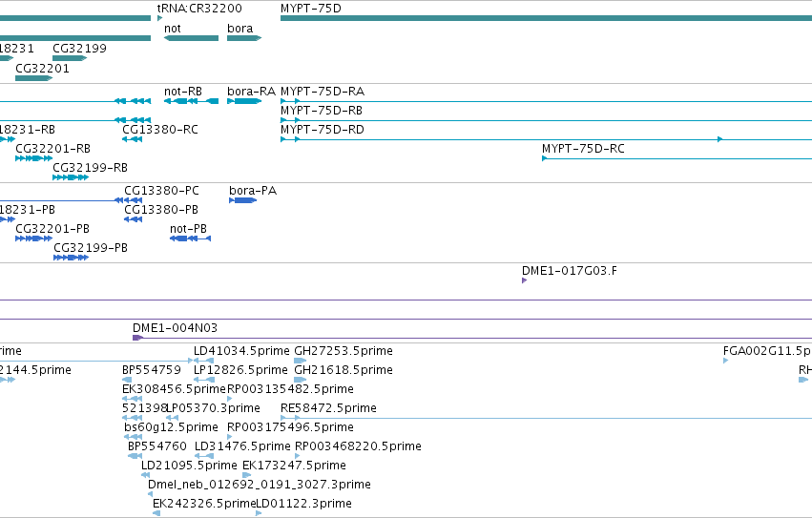Click the BP554759 EST glyph
This screenshot has width=812, height=518.
[127, 380]
